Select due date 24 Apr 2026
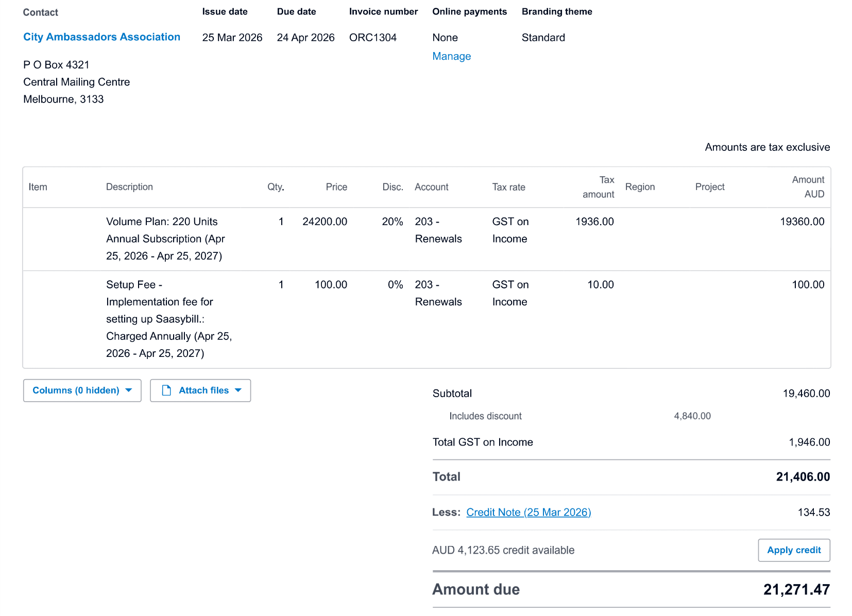The image size is (852, 616). coord(305,38)
